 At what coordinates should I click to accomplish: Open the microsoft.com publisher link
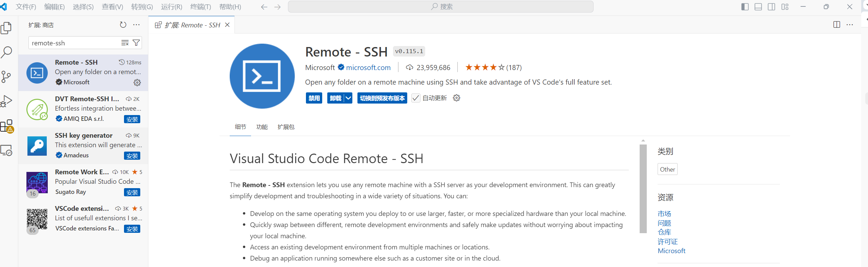click(368, 68)
